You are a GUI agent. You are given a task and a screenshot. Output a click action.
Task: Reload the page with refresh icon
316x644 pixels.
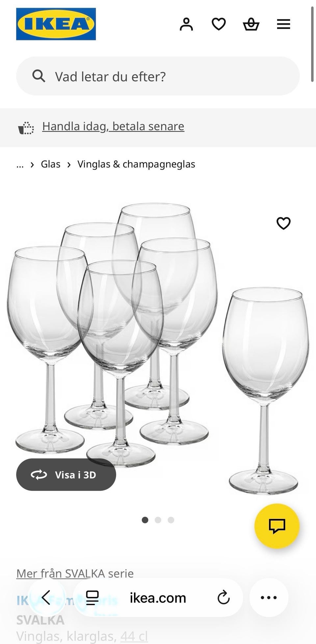click(x=224, y=598)
